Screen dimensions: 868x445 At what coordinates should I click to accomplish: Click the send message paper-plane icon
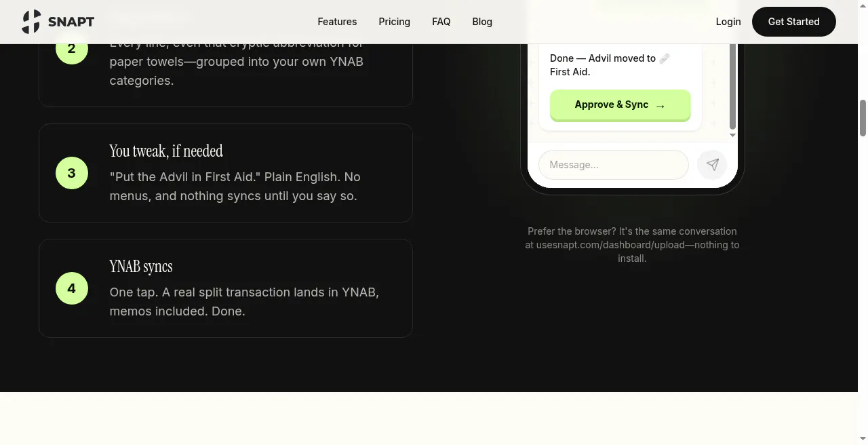click(712, 165)
